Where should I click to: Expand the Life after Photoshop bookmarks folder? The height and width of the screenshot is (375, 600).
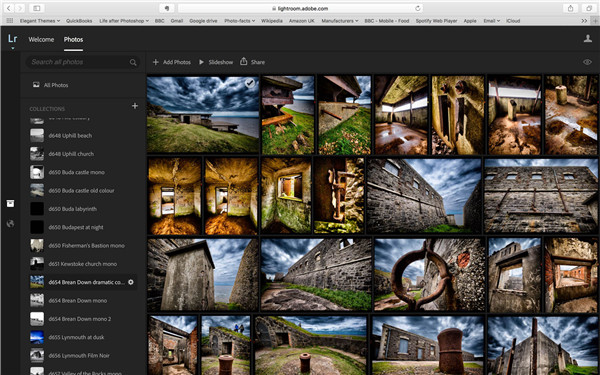(124, 21)
